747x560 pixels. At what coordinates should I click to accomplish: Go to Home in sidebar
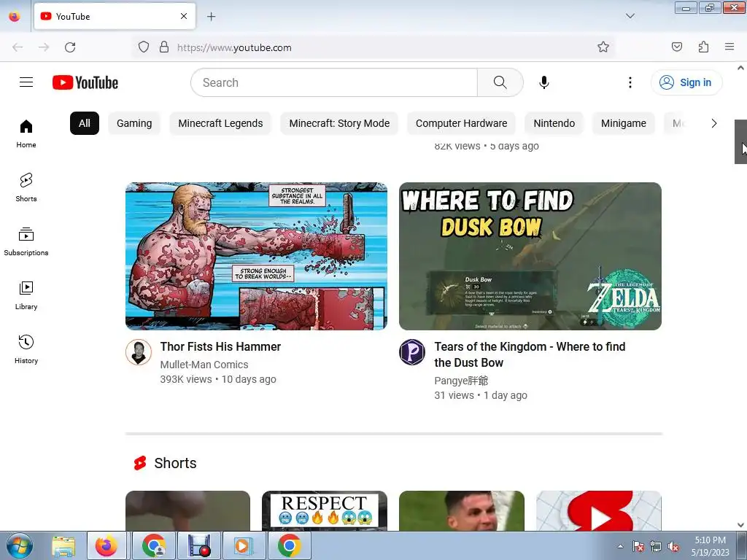[x=26, y=134]
